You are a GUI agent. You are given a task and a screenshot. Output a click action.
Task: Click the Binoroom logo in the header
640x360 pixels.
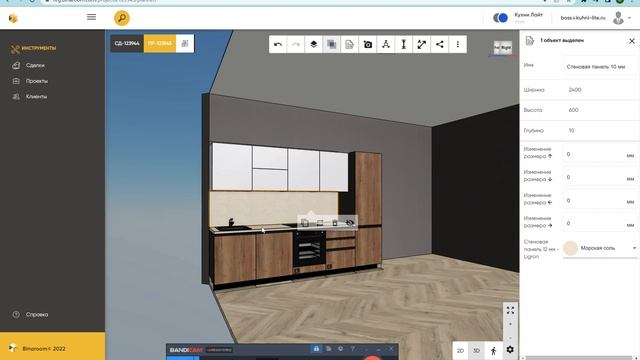13,18
